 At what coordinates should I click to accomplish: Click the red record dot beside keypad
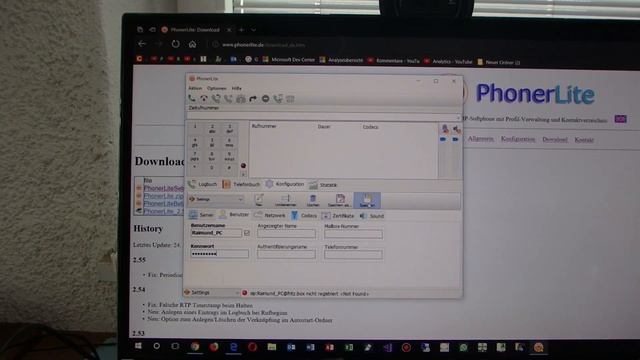(x=243, y=165)
